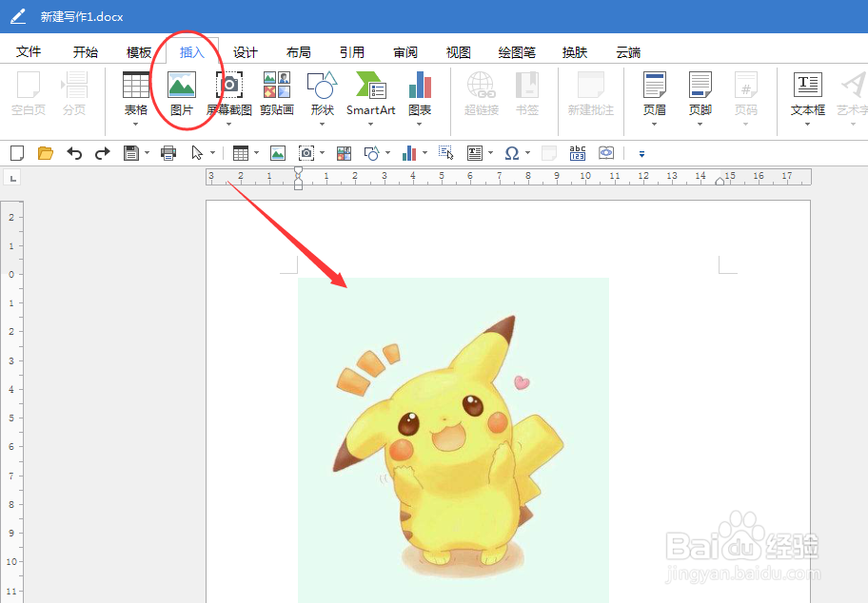The image size is (868, 603).
Task: Expand the 图表 chart dropdown arrow
Action: point(420,124)
